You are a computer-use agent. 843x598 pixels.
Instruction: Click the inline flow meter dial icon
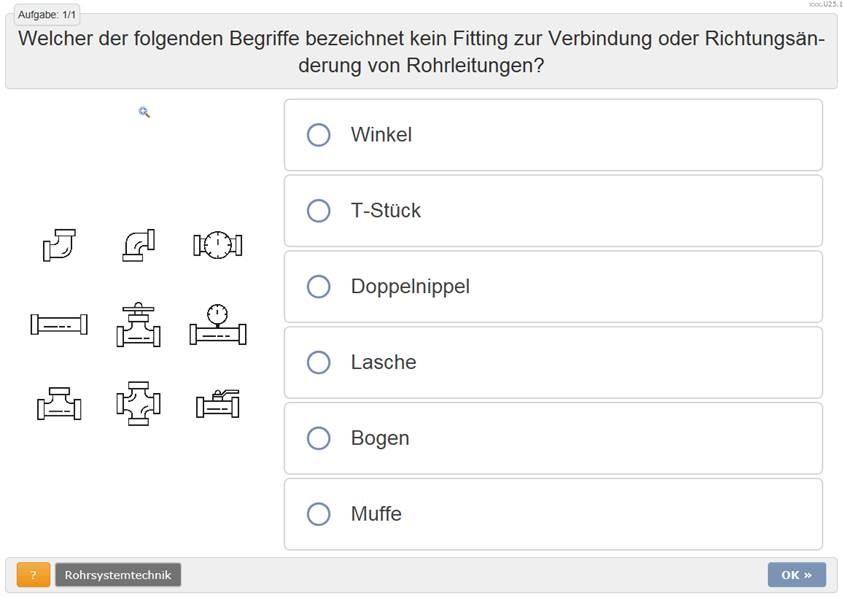pyautogui.click(x=218, y=244)
